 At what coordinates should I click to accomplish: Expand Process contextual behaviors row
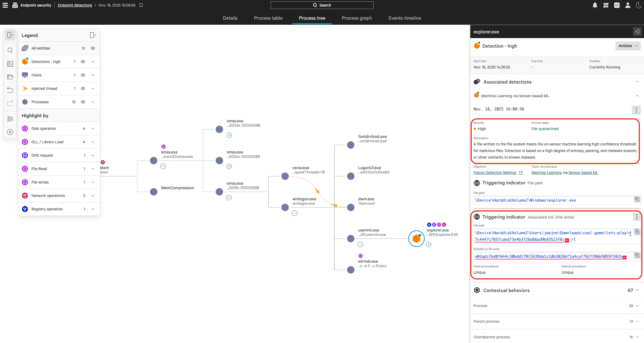(637, 306)
